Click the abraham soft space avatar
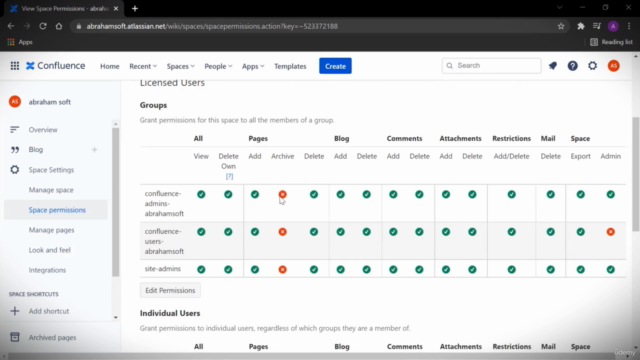The width and height of the screenshot is (640, 360). (15, 102)
